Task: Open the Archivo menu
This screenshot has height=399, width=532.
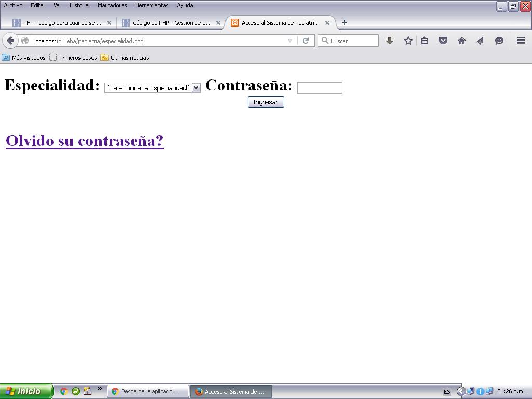Action: (x=13, y=5)
